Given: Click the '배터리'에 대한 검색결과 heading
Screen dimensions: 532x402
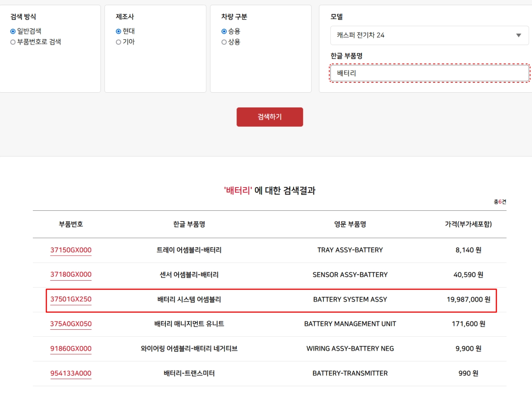Looking at the screenshot, I should point(270,190).
